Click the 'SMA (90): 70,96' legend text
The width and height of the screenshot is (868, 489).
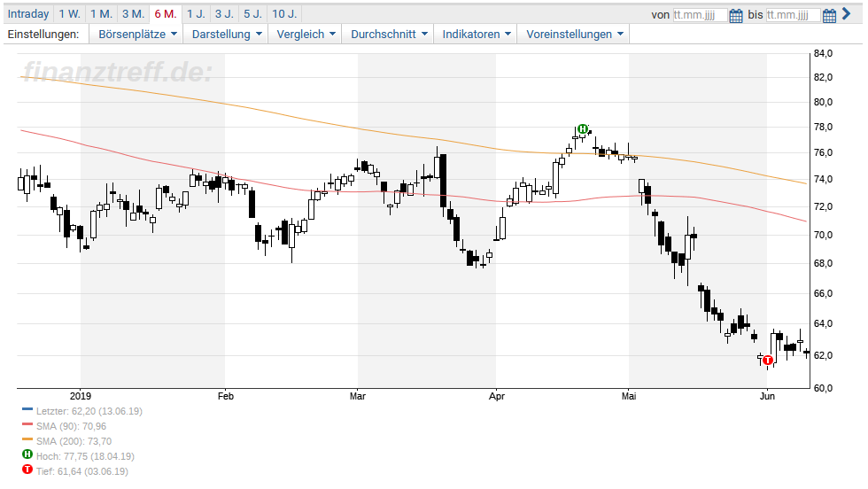coord(72,426)
